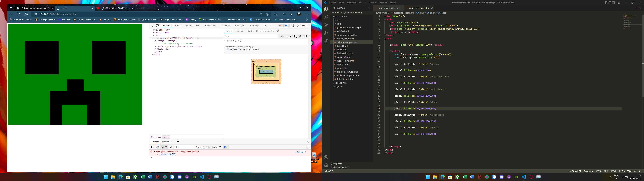Toggle device emulation icon in DevTools
The width and height of the screenshot is (644, 181).
[x=157, y=25]
